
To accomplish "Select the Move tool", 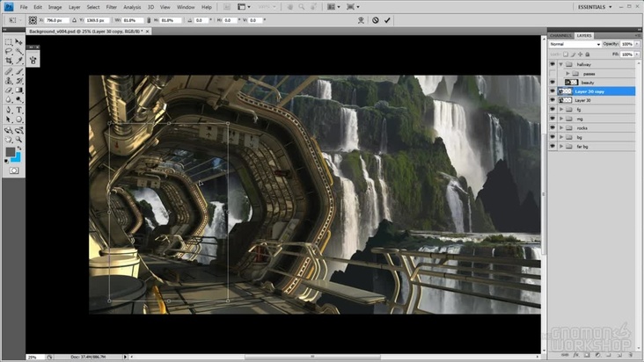I will [18, 42].
